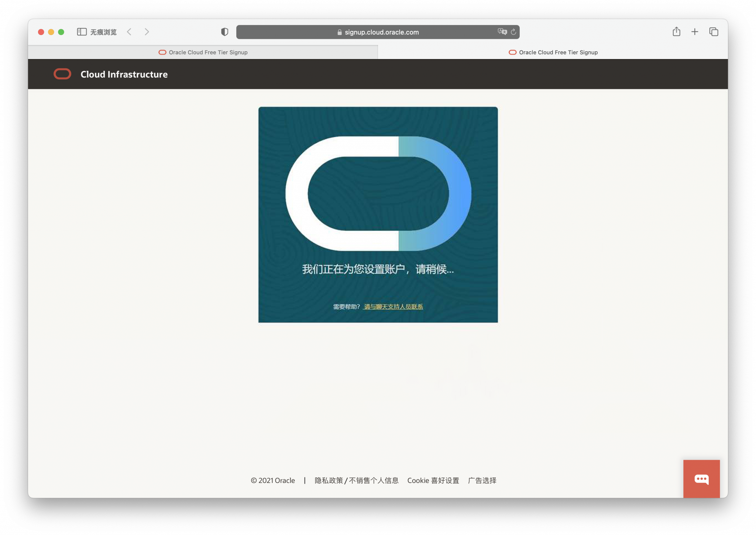Screen dimensions: 756x535
Task: Go back with the left arrow
Action: click(129, 32)
